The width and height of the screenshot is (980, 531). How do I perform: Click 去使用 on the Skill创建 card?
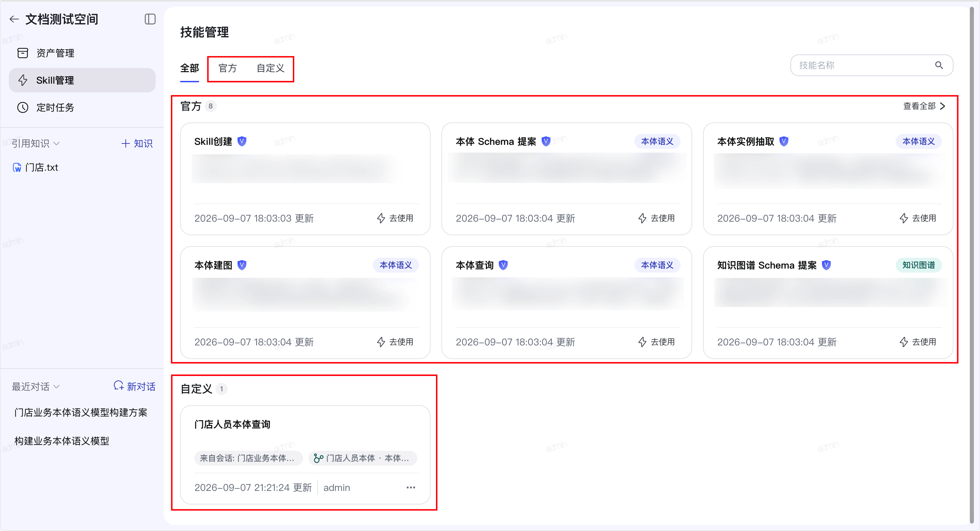click(x=395, y=218)
